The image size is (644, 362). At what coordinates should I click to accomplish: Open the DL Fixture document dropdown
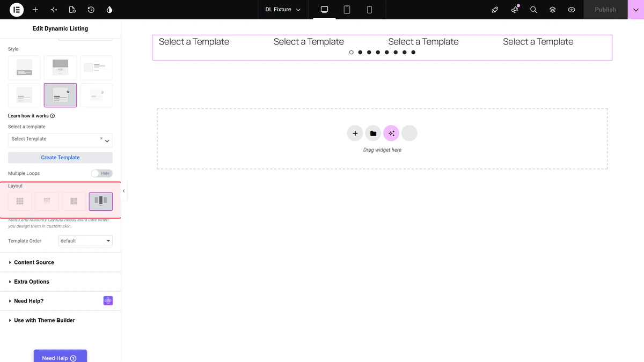coord(283,10)
